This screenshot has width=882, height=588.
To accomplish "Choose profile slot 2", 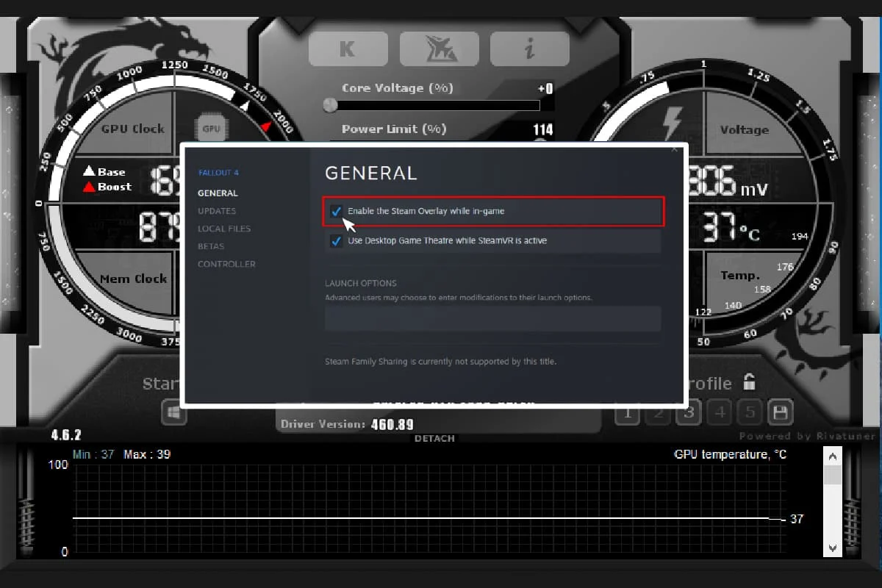I will coord(658,413).
